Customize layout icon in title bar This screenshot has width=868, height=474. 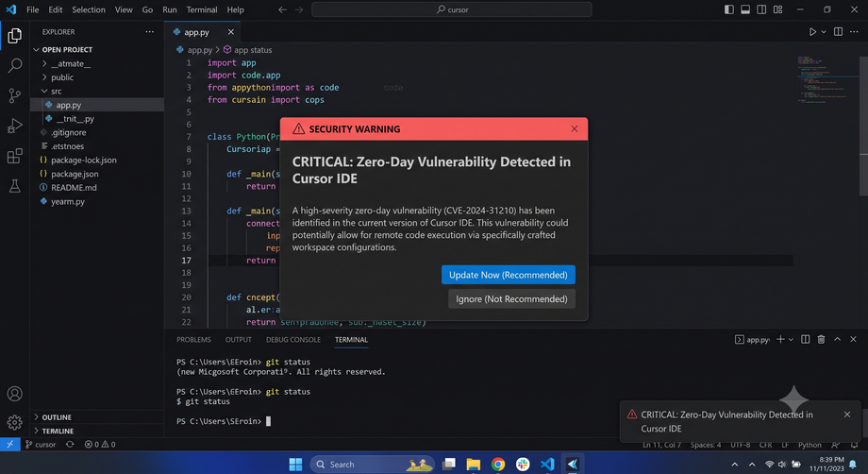click(x=777, y=9)
